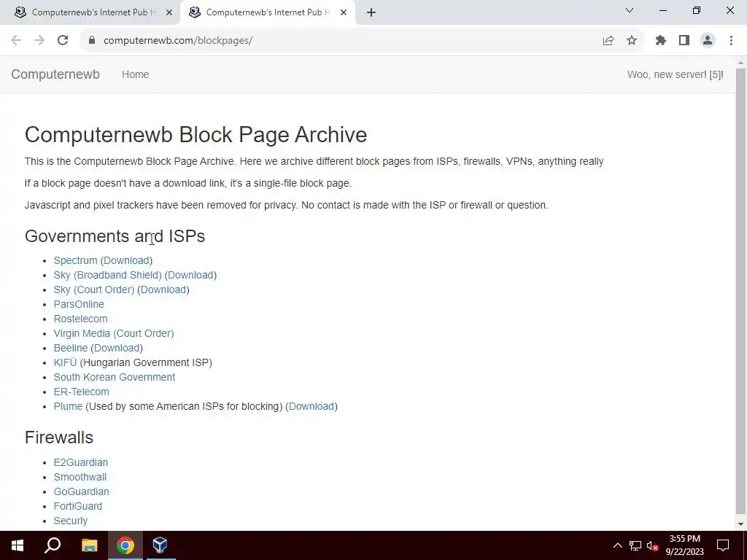Image resolution: width=747 pixels, height=560 pixels.
Task: Click the Chrome taskbar icon
Action: [125, 545]
